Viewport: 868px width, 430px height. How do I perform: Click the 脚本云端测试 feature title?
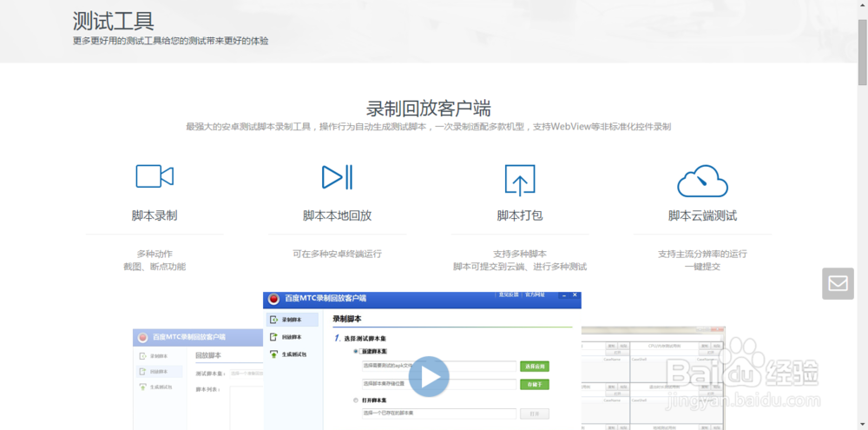click(702, 215)
